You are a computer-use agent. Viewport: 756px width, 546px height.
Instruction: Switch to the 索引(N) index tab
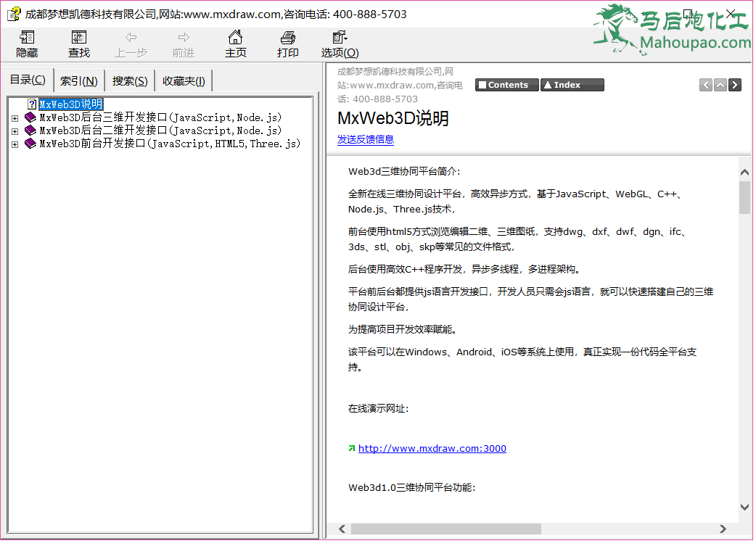[x=79, y=81]
